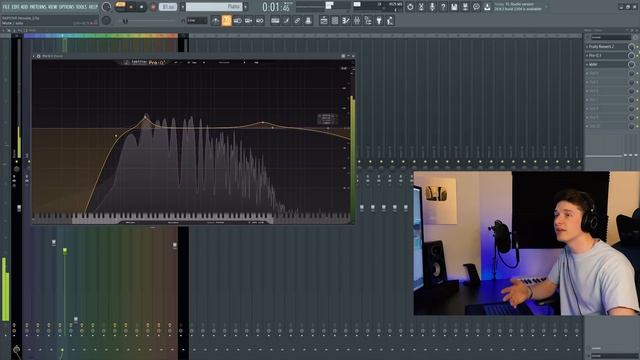
Task: Toggle the multilink to controllers icon
Action: 297,20
